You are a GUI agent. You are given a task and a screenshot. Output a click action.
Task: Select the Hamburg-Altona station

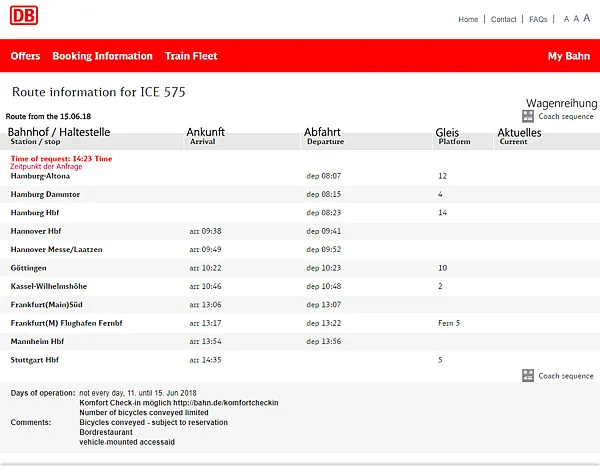point(40,176)
